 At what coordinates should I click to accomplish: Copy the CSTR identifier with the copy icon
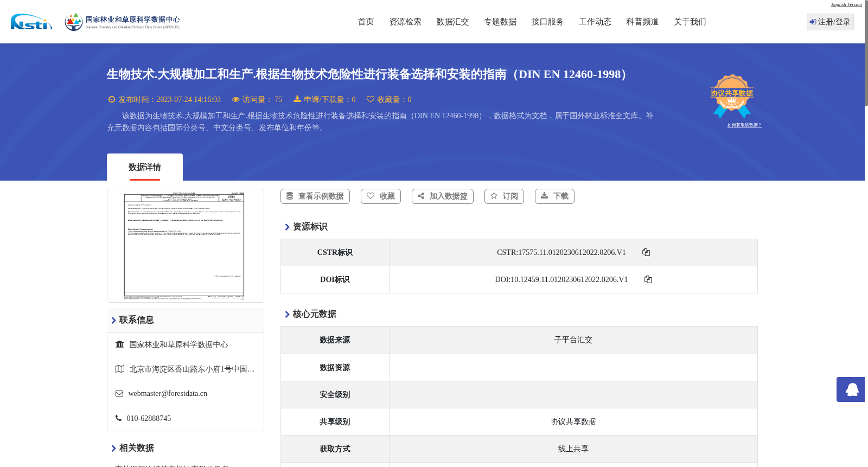(x=646, y=252)
